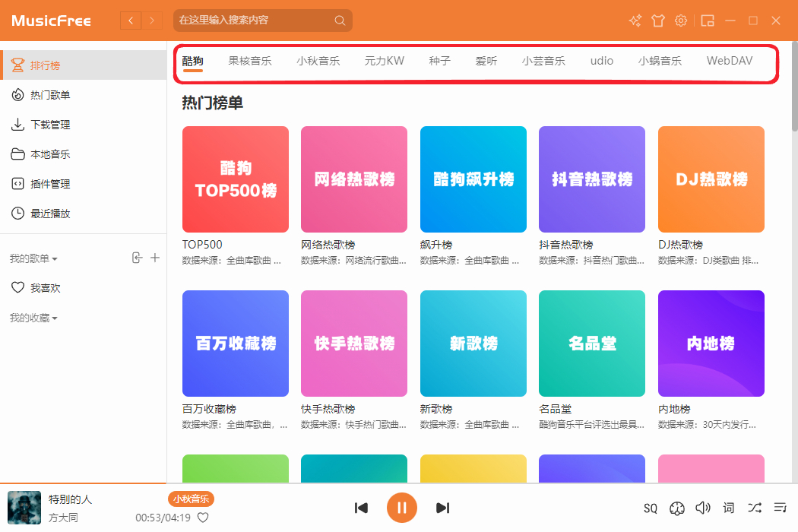Viewport: 798px width, 532px height.
Task: Click the 小秋音乐 source badge in player
Action: (x=191, y=499)
